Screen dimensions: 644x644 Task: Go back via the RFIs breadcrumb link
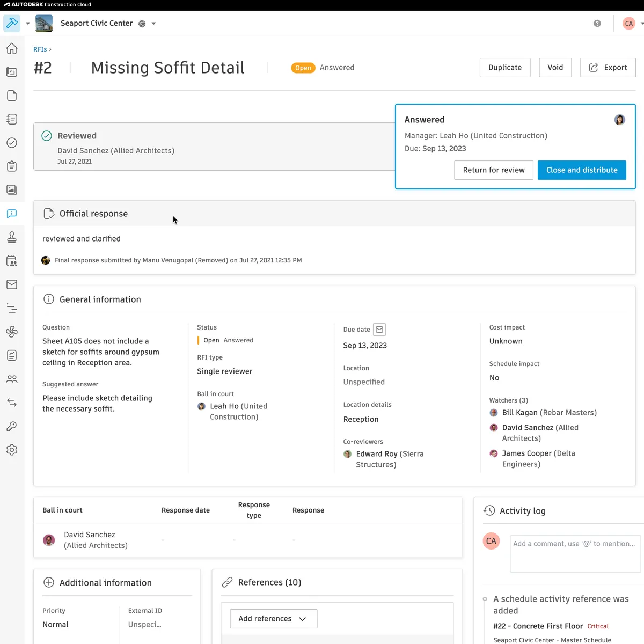click(x=40, y=49)
